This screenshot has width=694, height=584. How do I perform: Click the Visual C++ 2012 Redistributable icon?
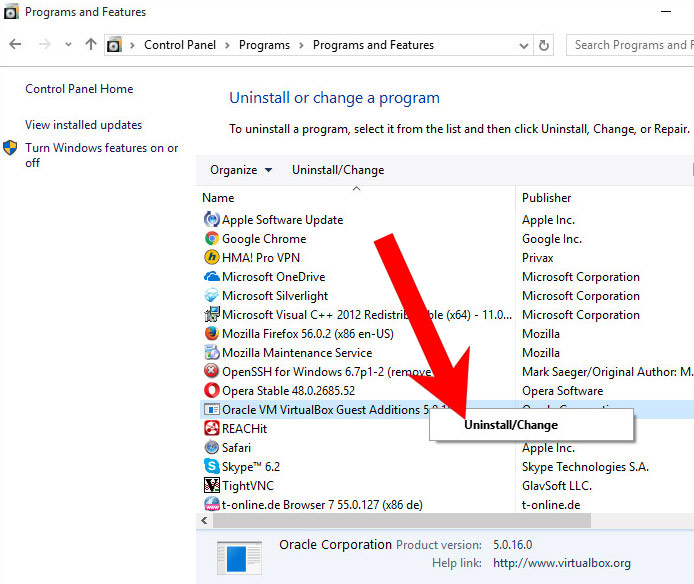pos(212,314)
